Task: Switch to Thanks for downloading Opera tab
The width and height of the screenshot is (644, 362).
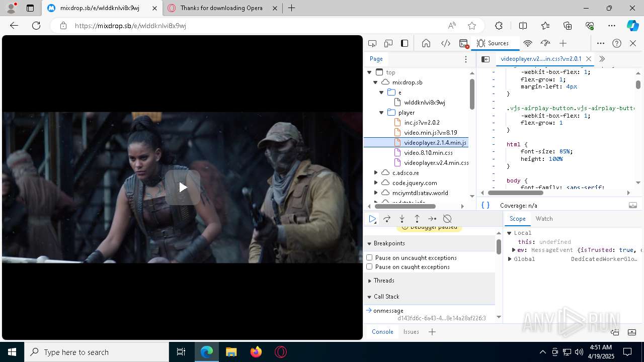Action: tap(222, 8)
